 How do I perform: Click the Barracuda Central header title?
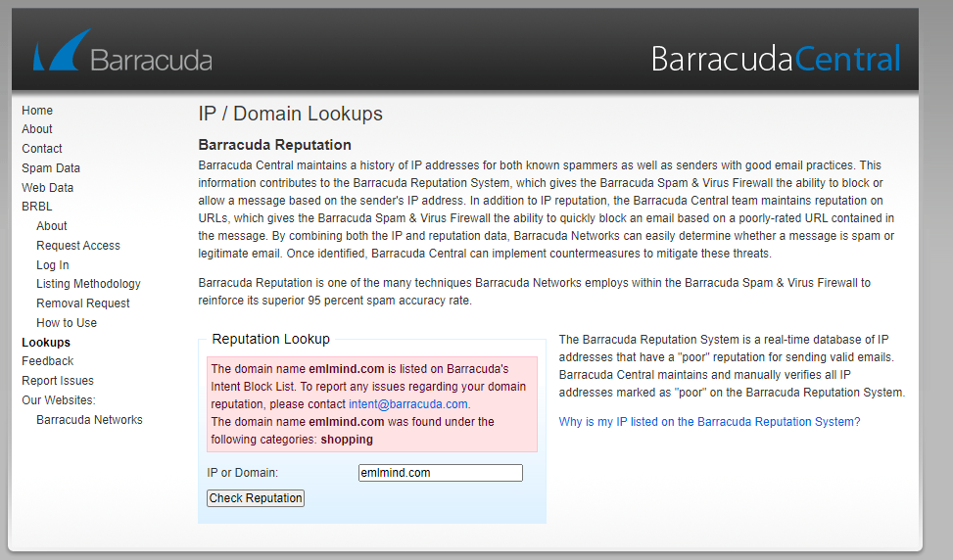click(x=775, y=59)
